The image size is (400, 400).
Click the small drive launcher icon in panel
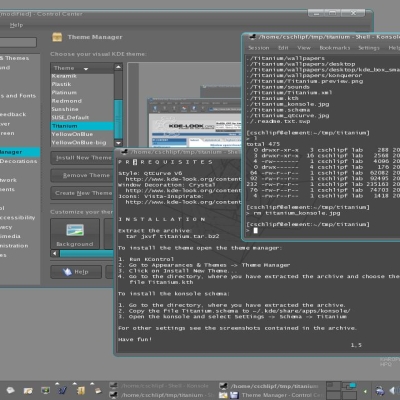tap(97, 390)
